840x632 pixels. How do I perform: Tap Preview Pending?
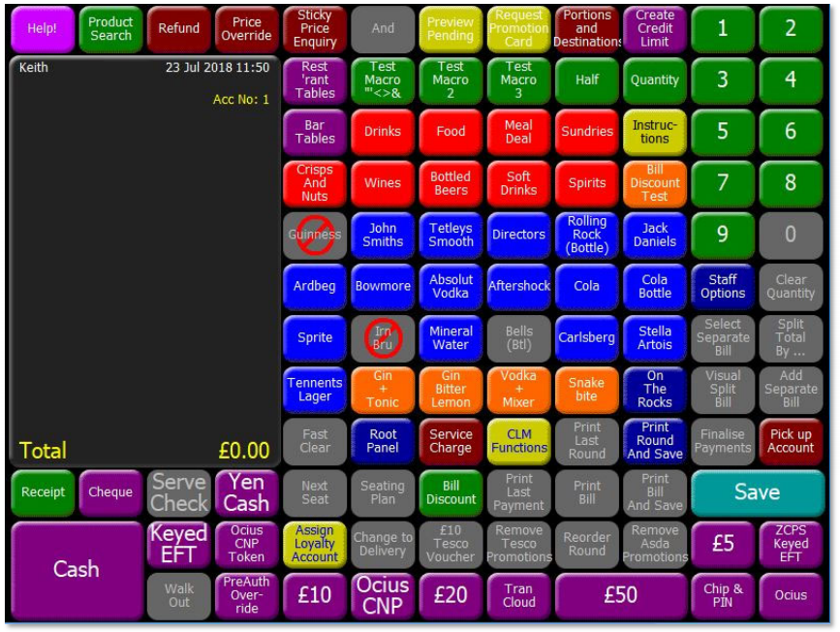pyautogui.click(x=451, y=29)
